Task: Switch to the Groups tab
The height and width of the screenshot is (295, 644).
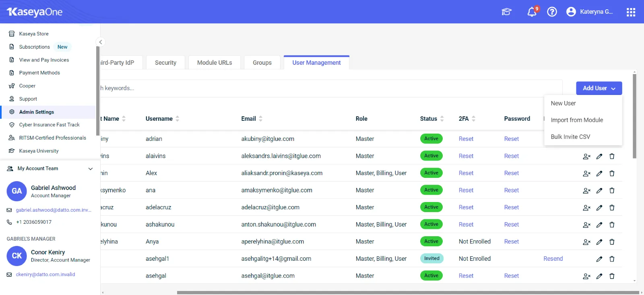Action: 262,63
